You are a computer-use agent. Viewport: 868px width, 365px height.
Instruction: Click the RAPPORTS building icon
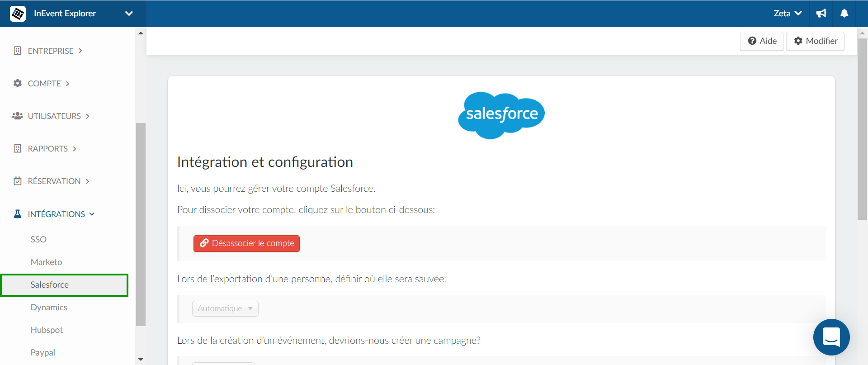click(18, 148)
